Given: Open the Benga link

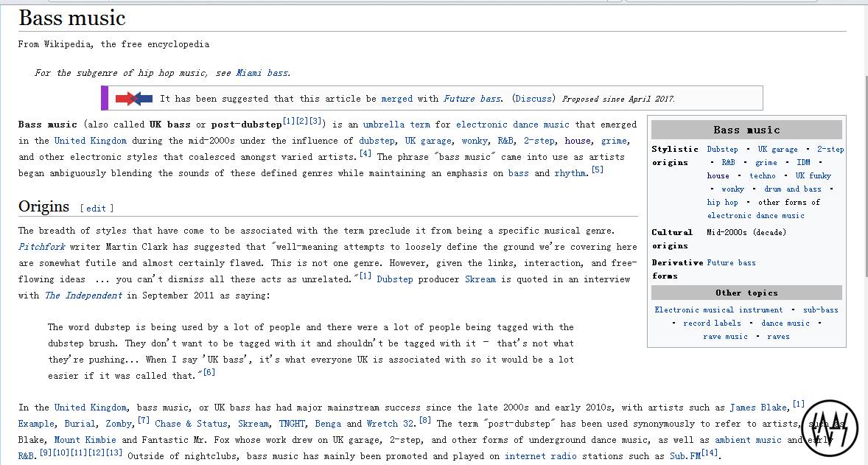Looking at the screenshot, I should [x=328, y=424].
